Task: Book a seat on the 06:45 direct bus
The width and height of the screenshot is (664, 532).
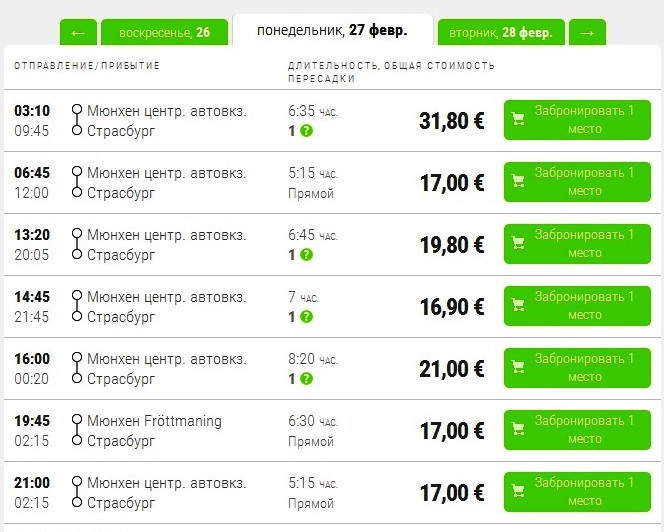Action: [x=569, y=182]
